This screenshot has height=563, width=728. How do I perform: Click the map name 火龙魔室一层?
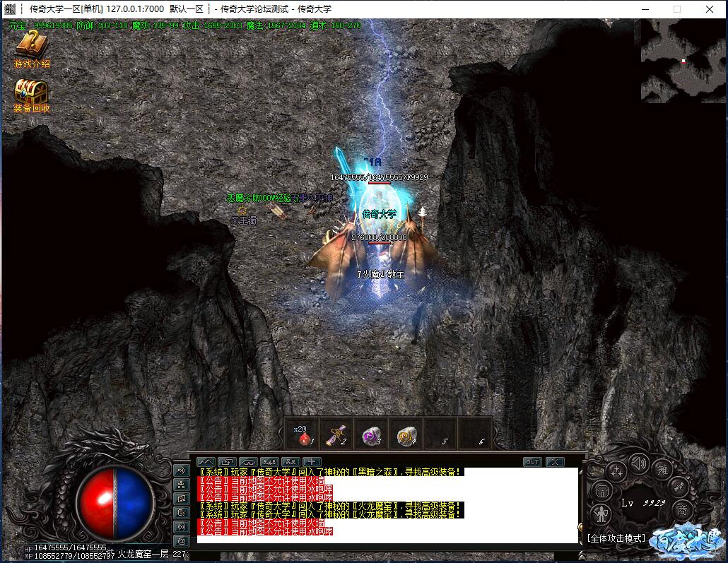pyautogui.click(x=143, y=554)
